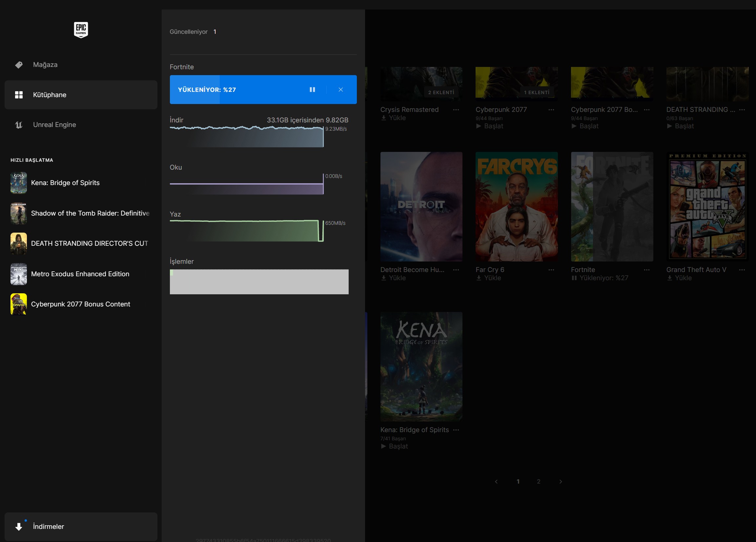Click the Epic Games logo
Image resolution: width=756 pixels, height=542 pixels.
81,30
